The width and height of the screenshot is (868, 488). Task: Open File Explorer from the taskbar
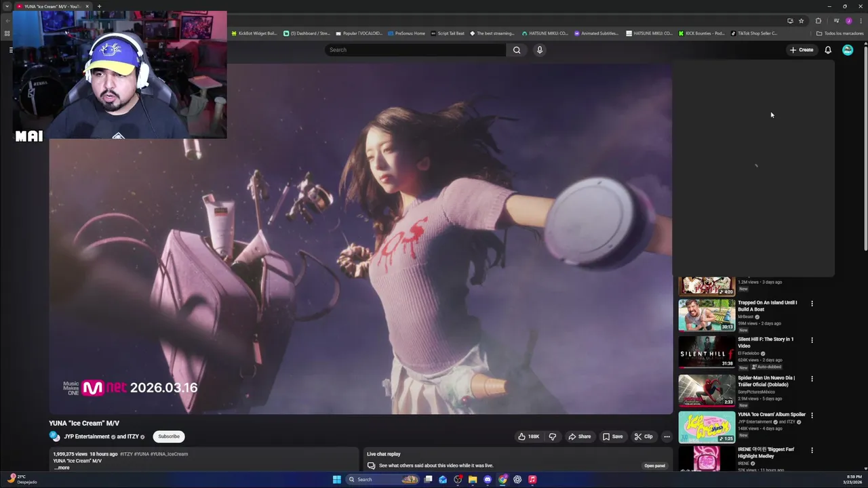coord(473,479)
